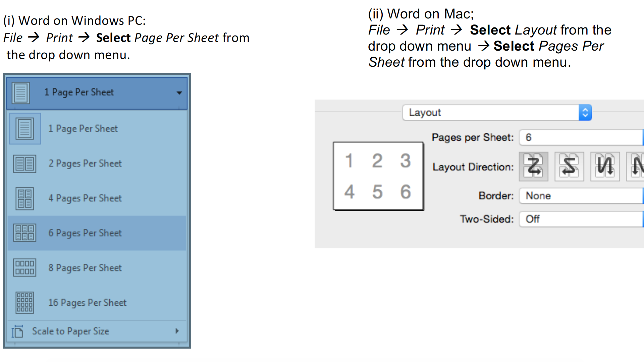Click the six-page layout preview thumbnail
The height and width of the screenshot is (362, 644).
pos(378,176)
